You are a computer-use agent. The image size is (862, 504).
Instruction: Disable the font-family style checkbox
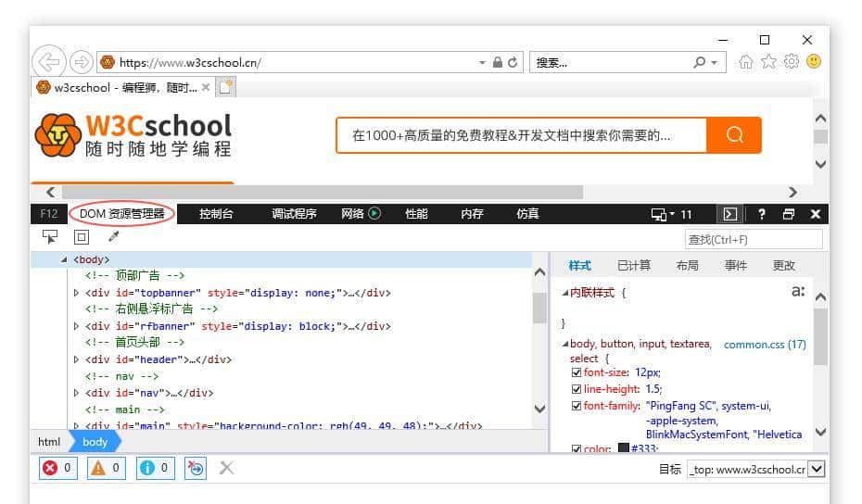point(577,406)
